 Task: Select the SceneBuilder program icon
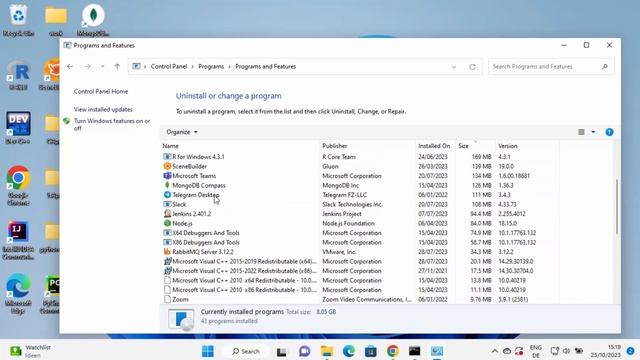[x=167, y=166]
